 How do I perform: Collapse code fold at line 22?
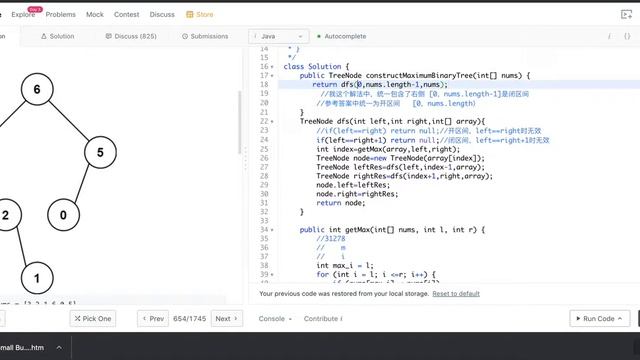(272, 121)
